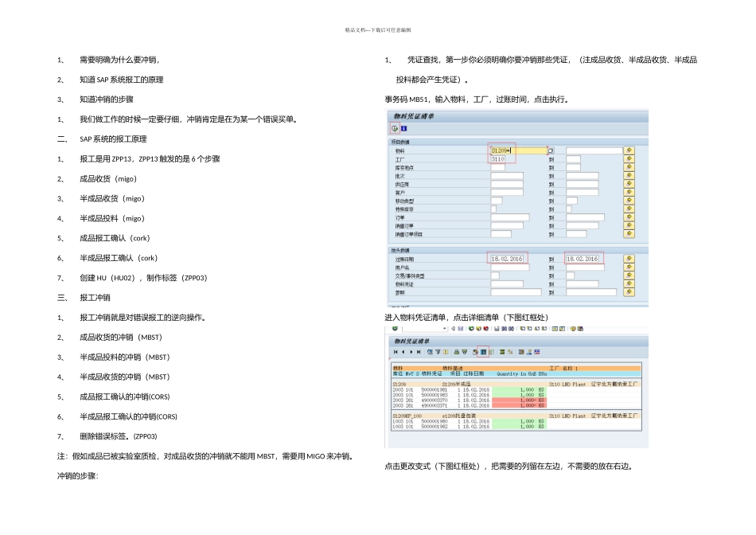The height and width of the screenshot is (535, 756).
Task: Select material document 5000001982 in the list
Action: click(435, 427)
